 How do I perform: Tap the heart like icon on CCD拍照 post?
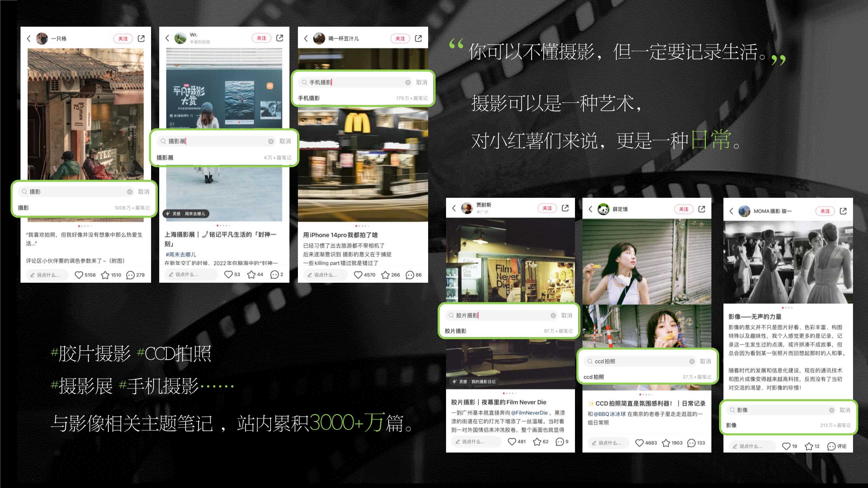(x=639, y=443)
